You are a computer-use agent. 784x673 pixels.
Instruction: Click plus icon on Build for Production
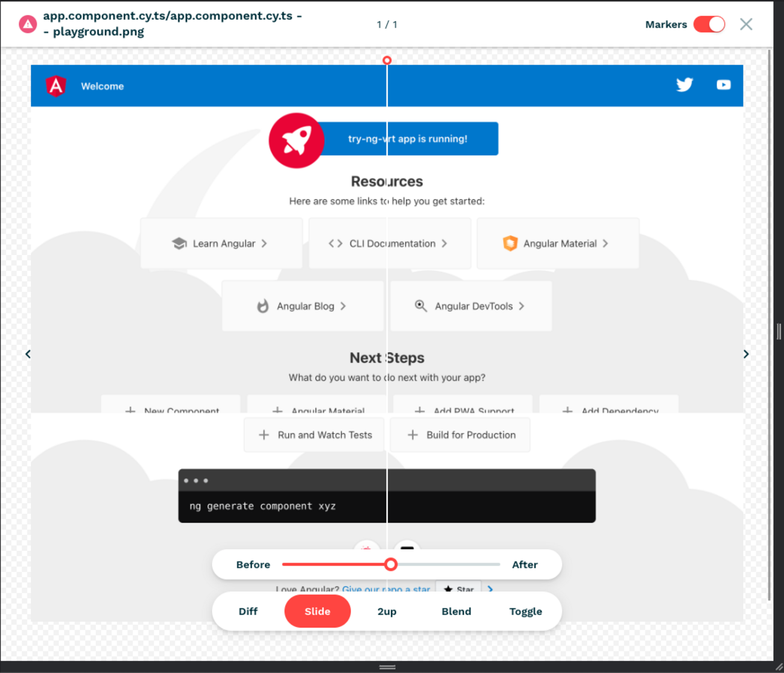(413, 435)
